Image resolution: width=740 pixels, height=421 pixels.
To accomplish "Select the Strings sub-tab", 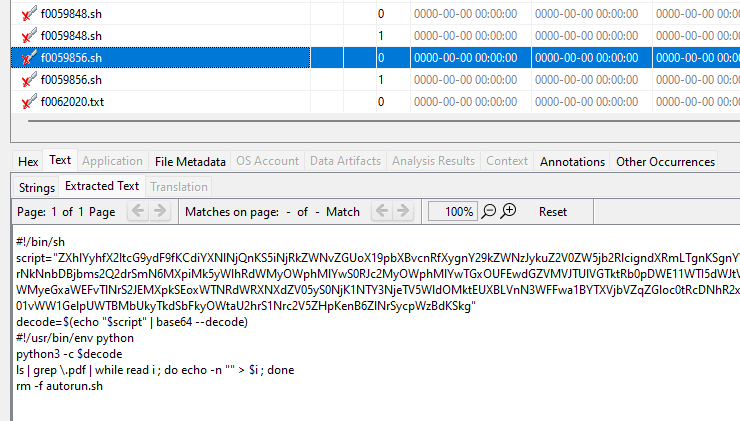I will coord(37,186).
